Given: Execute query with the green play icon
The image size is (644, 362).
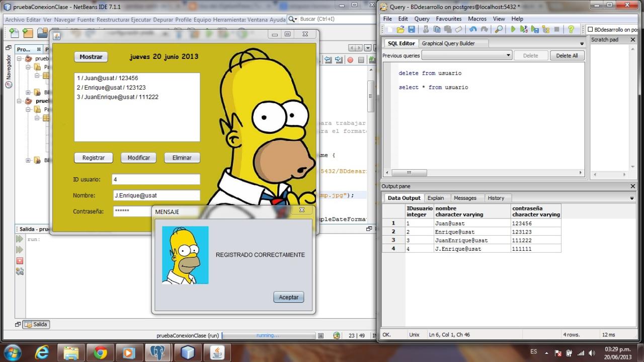Looking at the screenshot, I should (513, 30).
